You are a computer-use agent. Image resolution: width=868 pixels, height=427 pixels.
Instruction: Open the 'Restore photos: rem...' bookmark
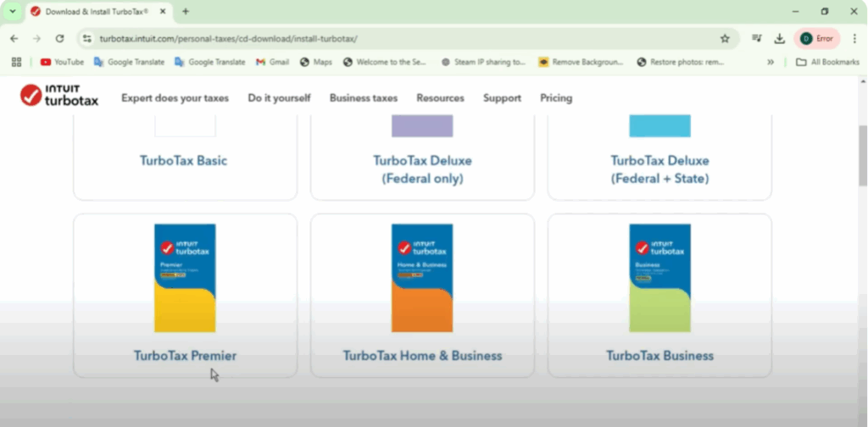[681, 62]
